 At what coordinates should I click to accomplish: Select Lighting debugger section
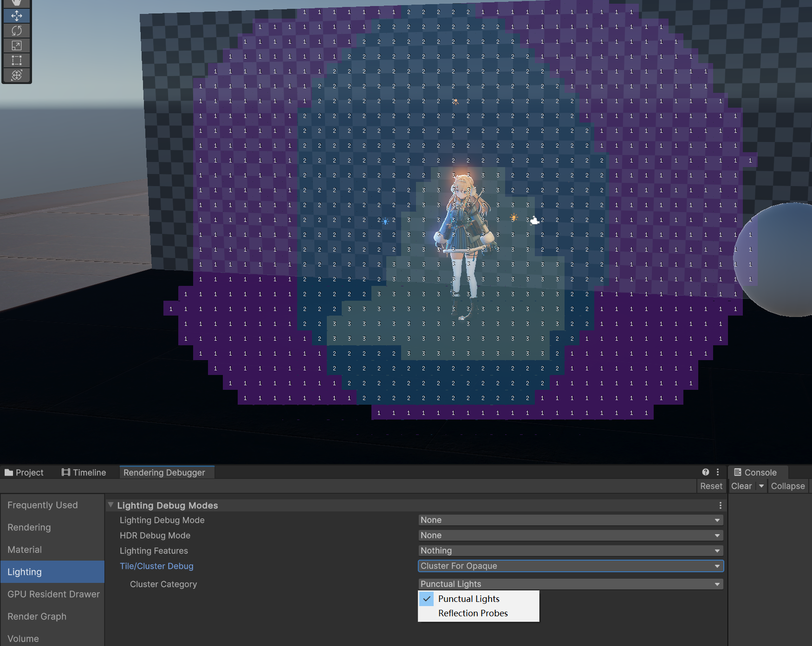coord(52,572)
